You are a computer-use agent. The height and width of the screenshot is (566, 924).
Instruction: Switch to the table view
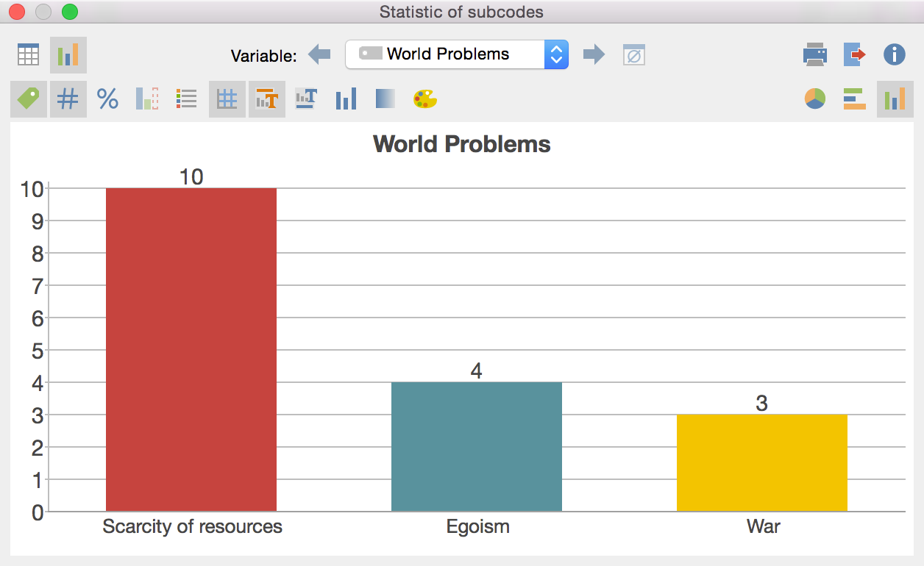coord(29,55)
